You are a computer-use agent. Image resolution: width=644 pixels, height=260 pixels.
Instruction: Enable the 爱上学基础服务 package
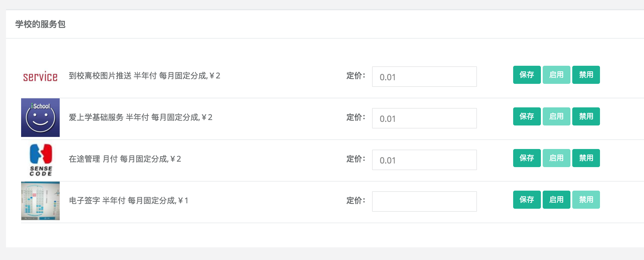(x=556, y=116)
